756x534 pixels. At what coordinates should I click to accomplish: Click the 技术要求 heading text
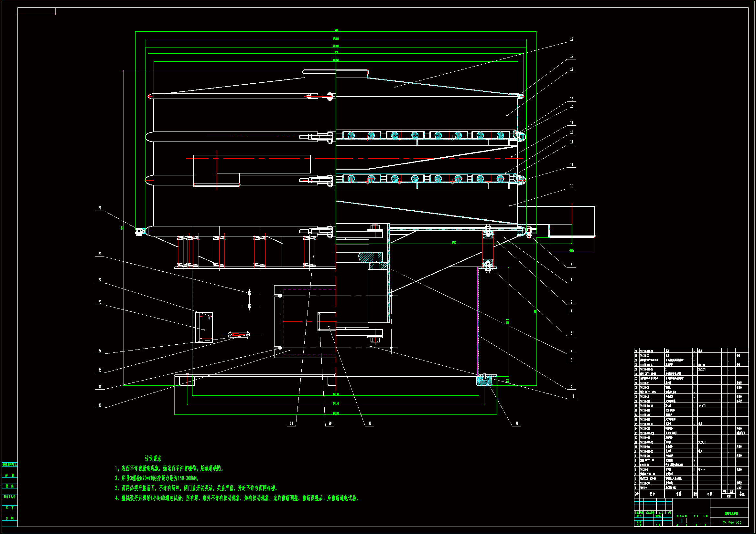153,458
